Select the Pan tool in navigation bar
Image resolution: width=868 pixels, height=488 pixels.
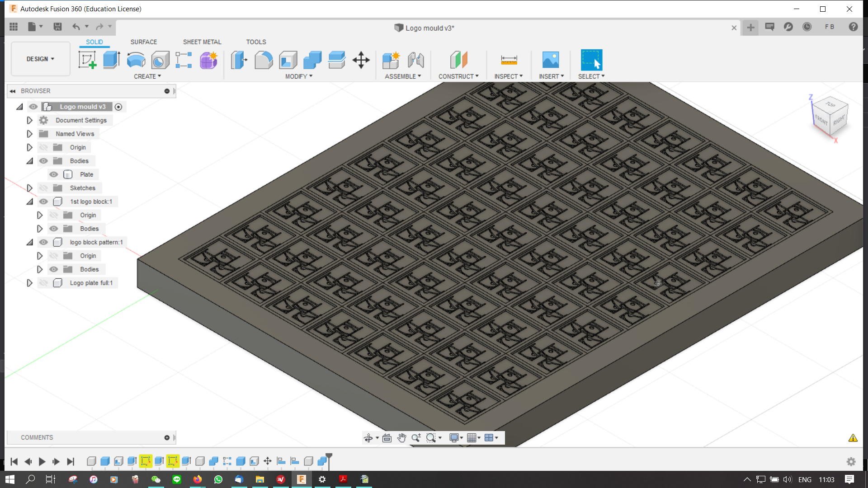tap(401, 437)
